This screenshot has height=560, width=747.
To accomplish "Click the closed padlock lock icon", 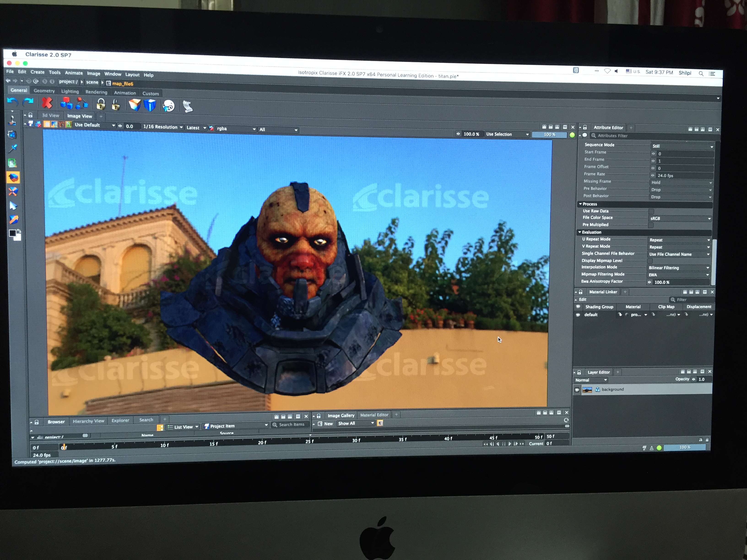I will (101, 104).
